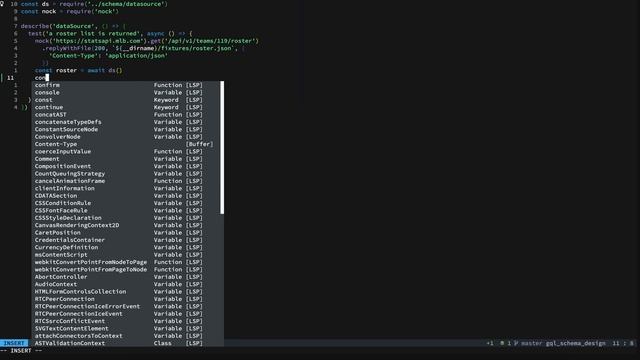Choose 'concatAST' function suggestion
The width and height of the screenshot is (640, 360).
(128, 114)
